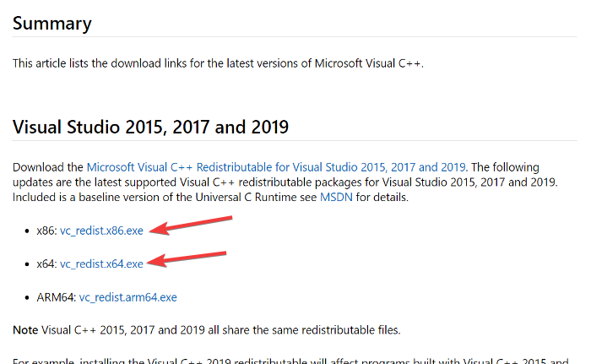The width and height of the screenshot is (591, 364).
Task: Open the Microsoft Visual C++ Redistributable link
Action: pyautogui.click(x=274, y=167)
